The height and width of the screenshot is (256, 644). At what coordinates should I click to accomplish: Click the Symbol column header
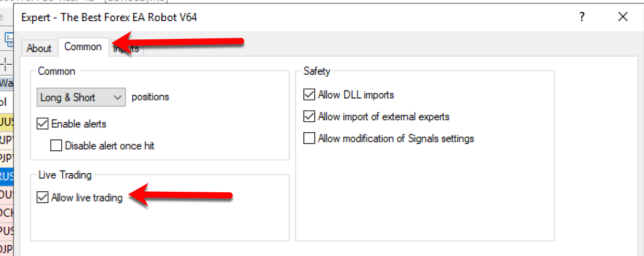(x=7, y=102)
